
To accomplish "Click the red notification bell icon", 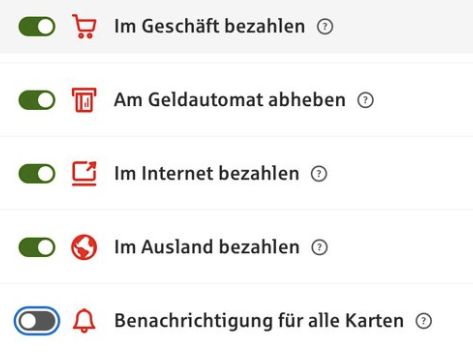I will pyautogui.click(x=84, y=321).
